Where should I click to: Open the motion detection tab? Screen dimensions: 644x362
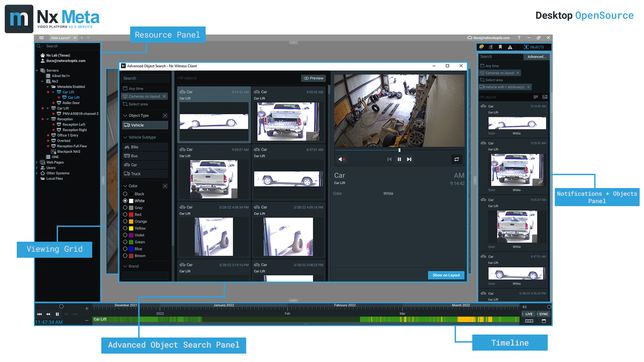491,47
